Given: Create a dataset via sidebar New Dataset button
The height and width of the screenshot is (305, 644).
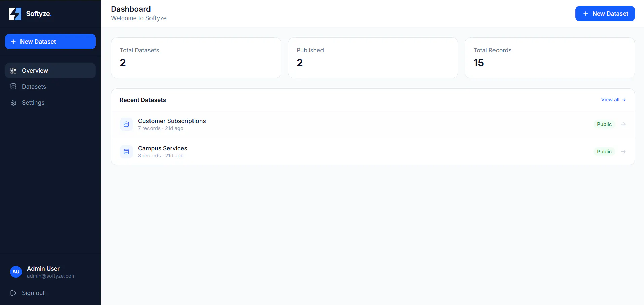Looking at the screenshot, I should [x=50, y=41].
